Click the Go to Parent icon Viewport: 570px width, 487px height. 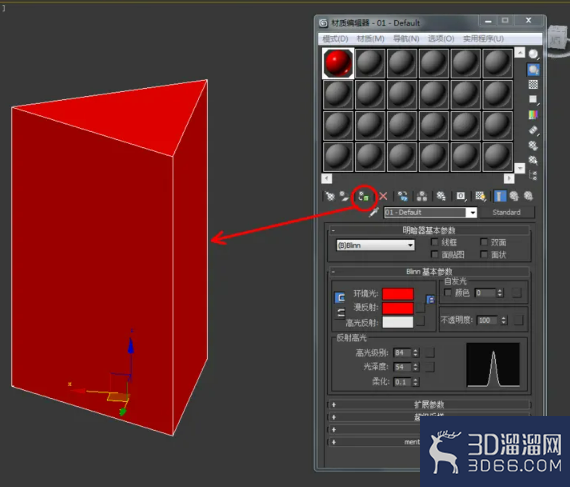pos(514,197)
